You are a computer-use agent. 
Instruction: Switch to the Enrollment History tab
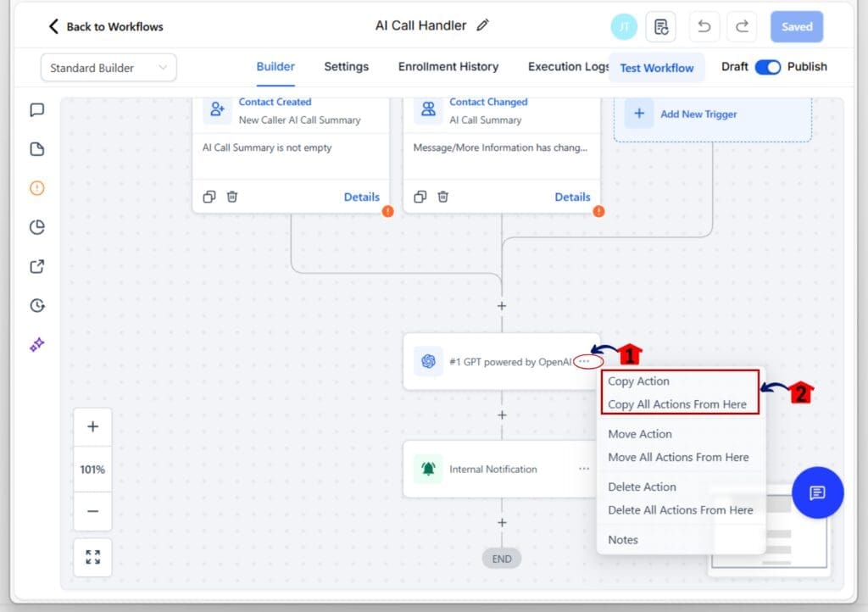(448, 66)
